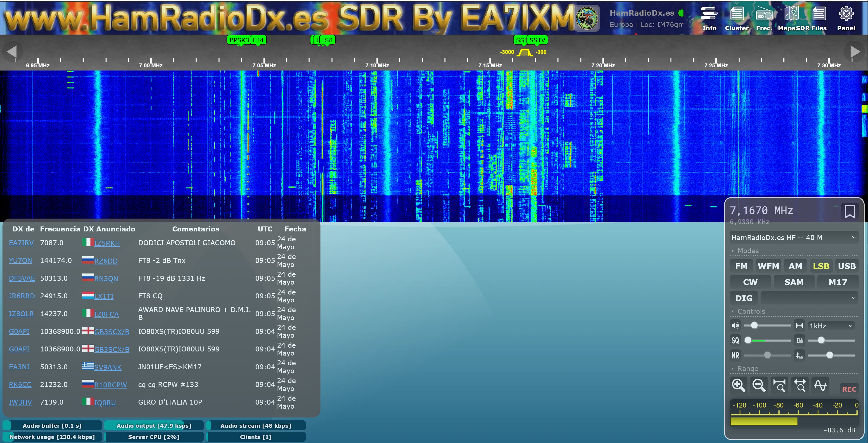
Task: Toggle the spectrum sine-wave display icon
Action: point(820,385)
